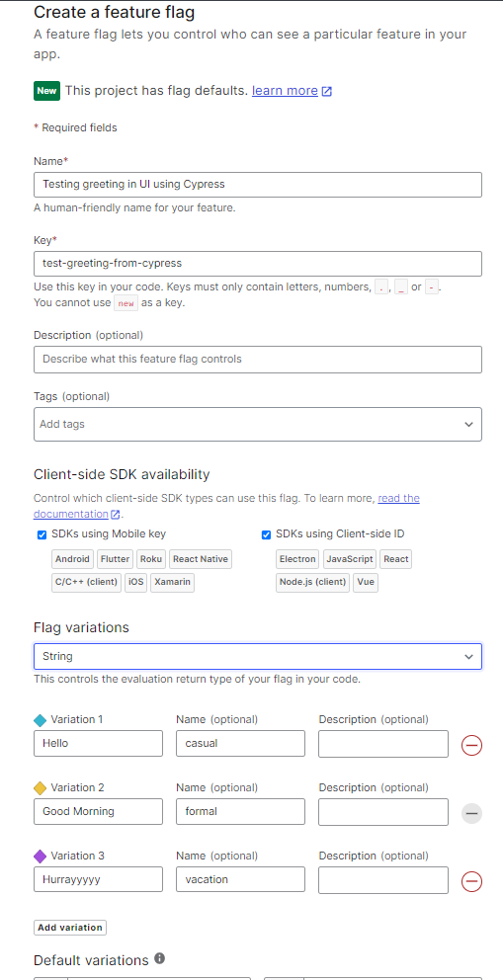Click the Roku SDK tag
Image resolution: width=503 pixels, height=980 pixels.
[x=151, y=559]
